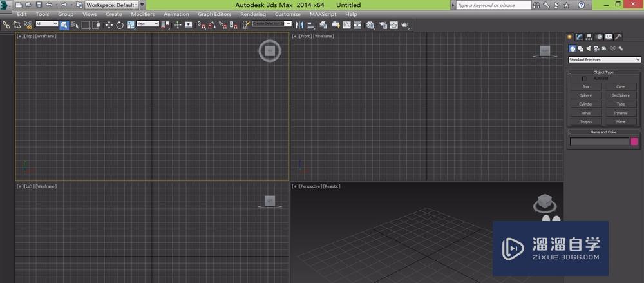Open the Standard Primitives dropdown
The height and width of the screenshot is (283, 644).
click(604, 59)
